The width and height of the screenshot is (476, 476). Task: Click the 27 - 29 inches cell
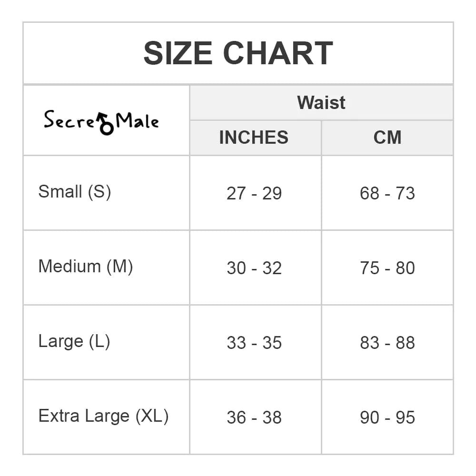coord(254,193)
